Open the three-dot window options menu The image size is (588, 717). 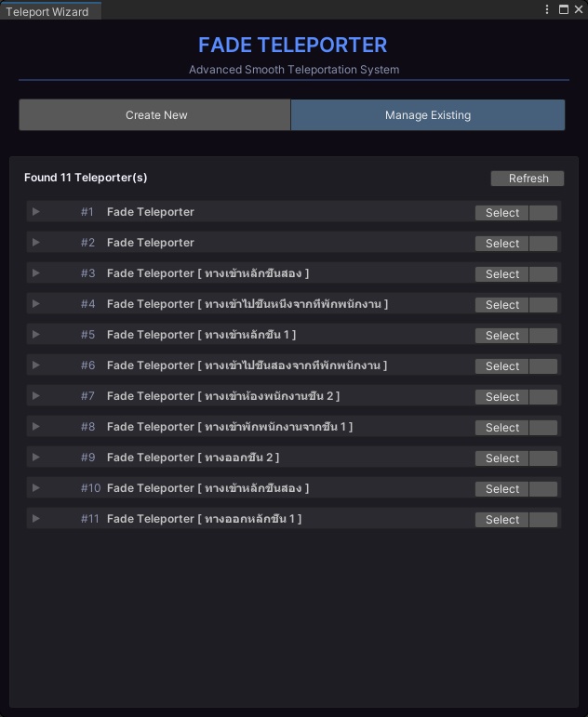click(x=547, y=9)
